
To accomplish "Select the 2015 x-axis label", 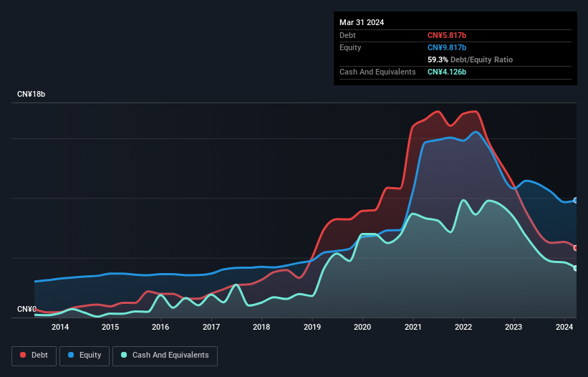I will click(x=110, y=327).
